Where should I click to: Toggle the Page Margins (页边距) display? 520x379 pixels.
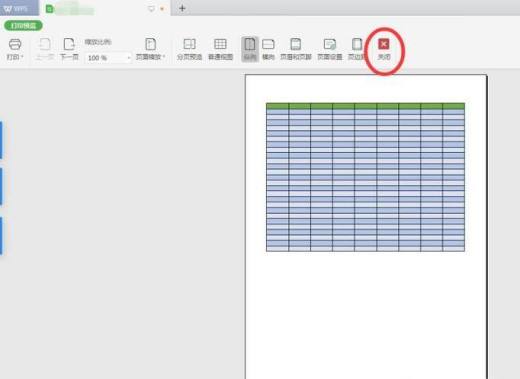(x=357, y=49)
